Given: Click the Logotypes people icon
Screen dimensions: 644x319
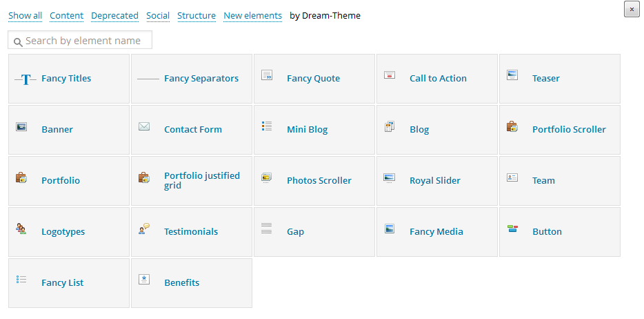Looking at the screenshot, I should point(21,229).
